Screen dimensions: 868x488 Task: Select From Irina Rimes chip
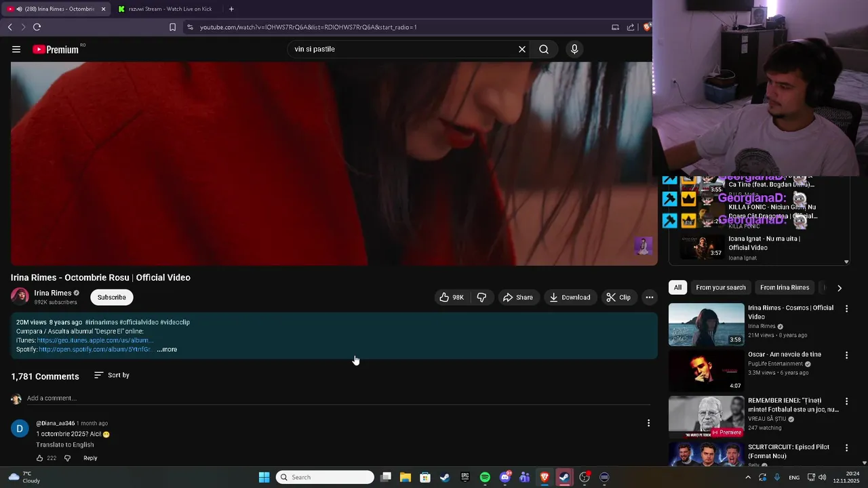(x=785, y=287)
